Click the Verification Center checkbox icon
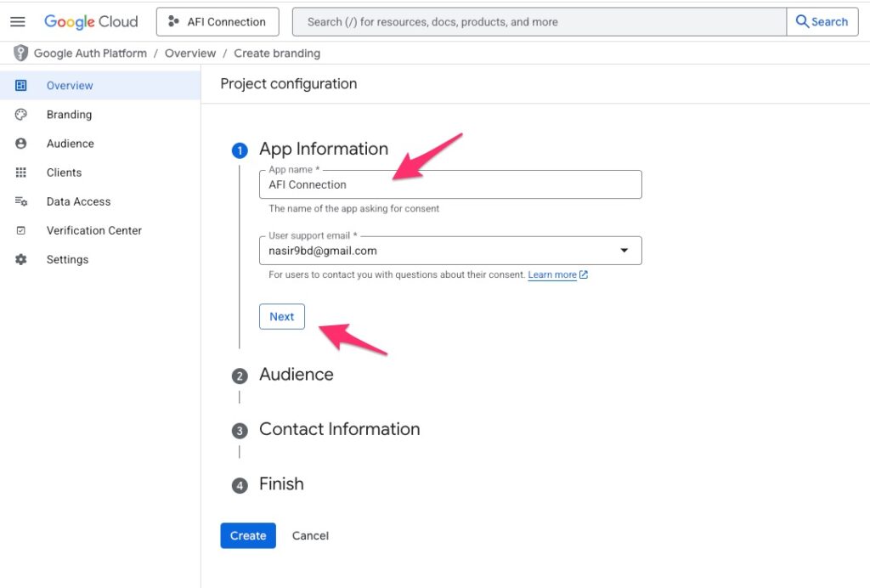Image resolution: width=870 pixels, height=588 pixels. (21, 230)
